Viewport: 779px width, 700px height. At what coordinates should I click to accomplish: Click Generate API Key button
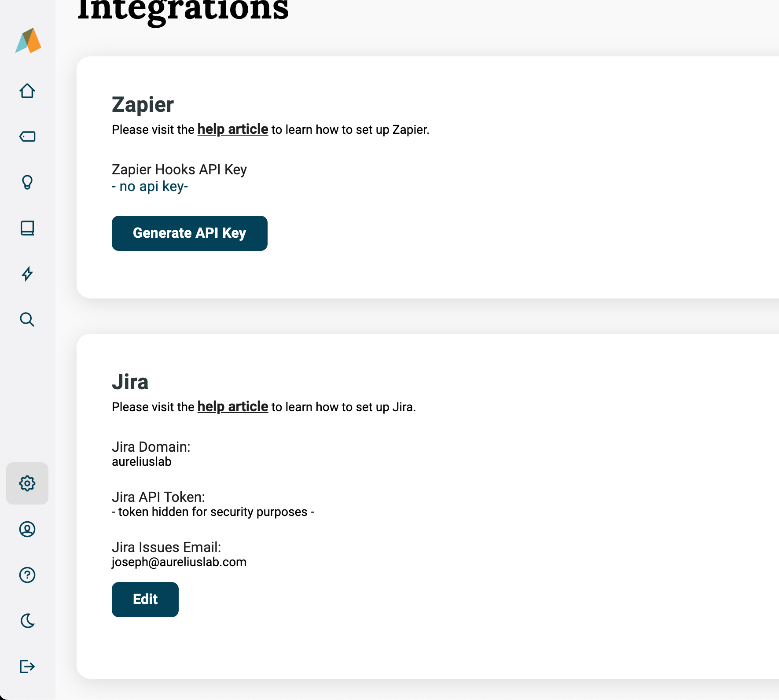tap(190, 233)
